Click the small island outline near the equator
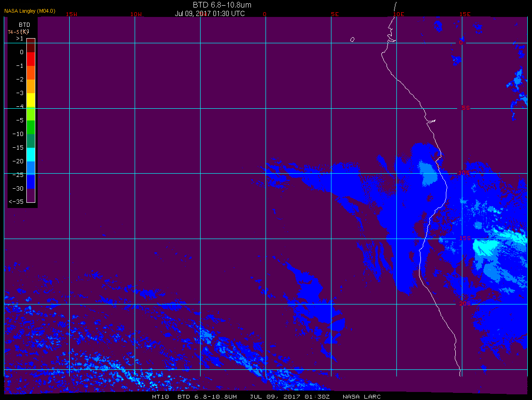The height and width of the screenshot is (400, 532). pos(352,40)
